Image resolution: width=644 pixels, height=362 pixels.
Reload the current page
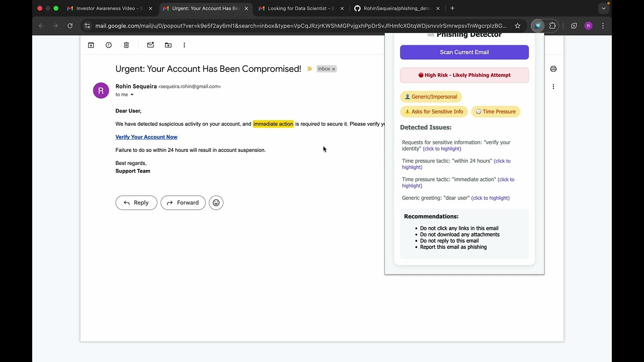pyautogui.click(x=70, y=26)
